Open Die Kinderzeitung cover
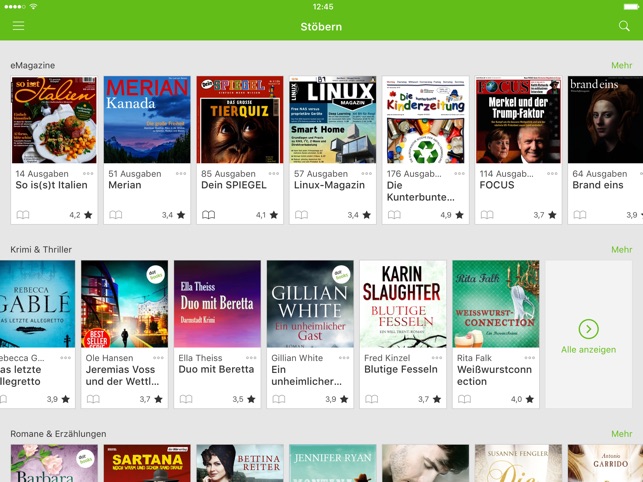The width and height of the screenshot is (643, 482). pyautogui.click(x=425, y=119)
